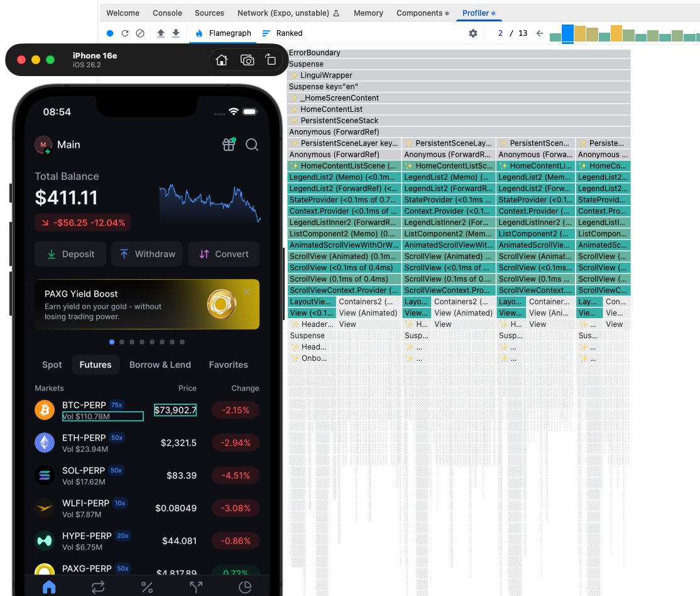
Task: Tap the BTC-PERP bitcoin coin icon
Action: [45, 410]
